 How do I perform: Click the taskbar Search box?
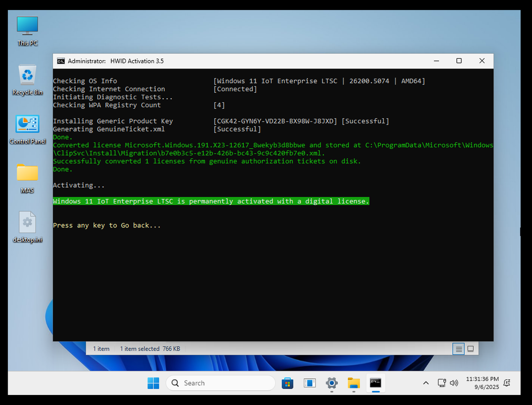coord(220,383)
